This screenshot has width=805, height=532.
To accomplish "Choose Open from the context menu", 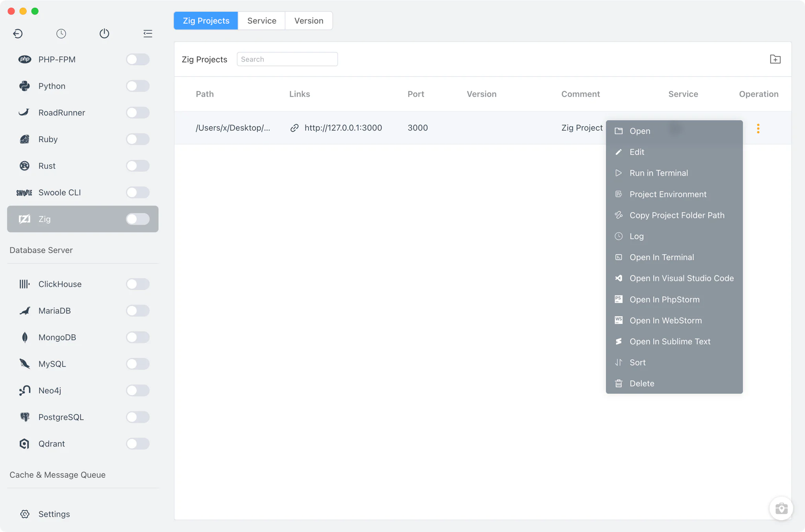I will (x=674, y=131).
